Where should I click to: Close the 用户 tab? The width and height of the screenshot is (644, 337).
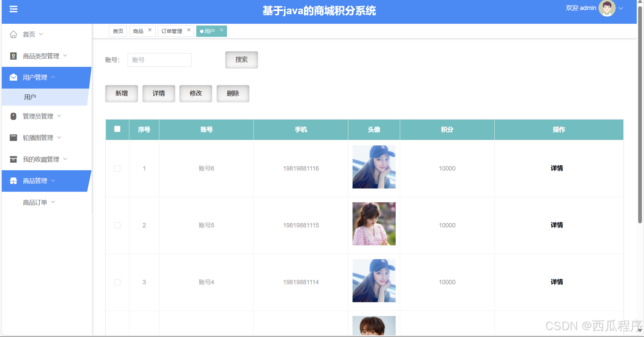tap(222, 30)
